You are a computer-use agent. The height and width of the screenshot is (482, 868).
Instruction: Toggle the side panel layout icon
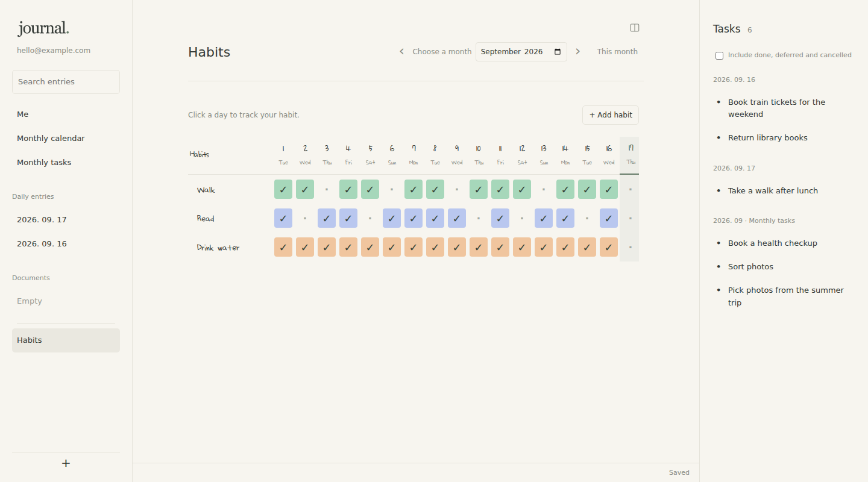point(635,28)
